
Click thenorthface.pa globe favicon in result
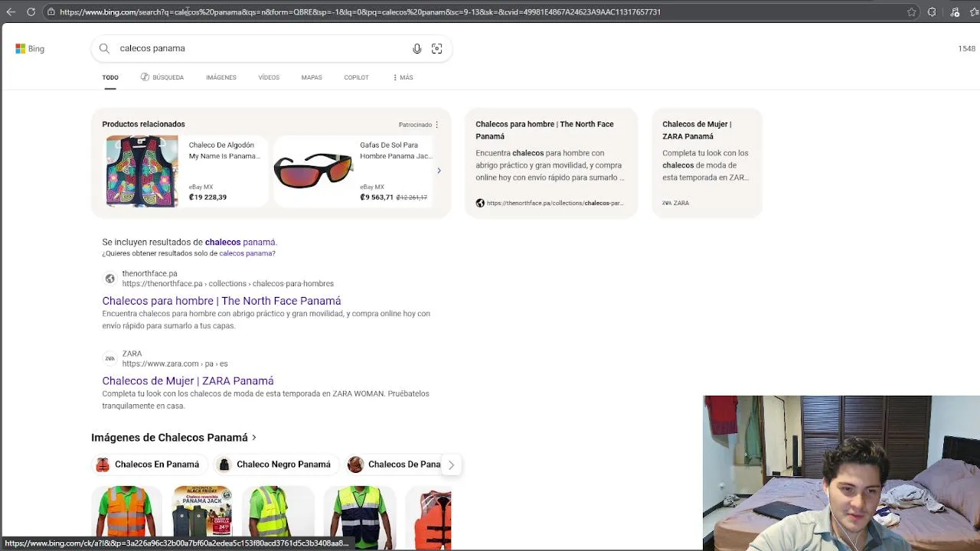109,279
